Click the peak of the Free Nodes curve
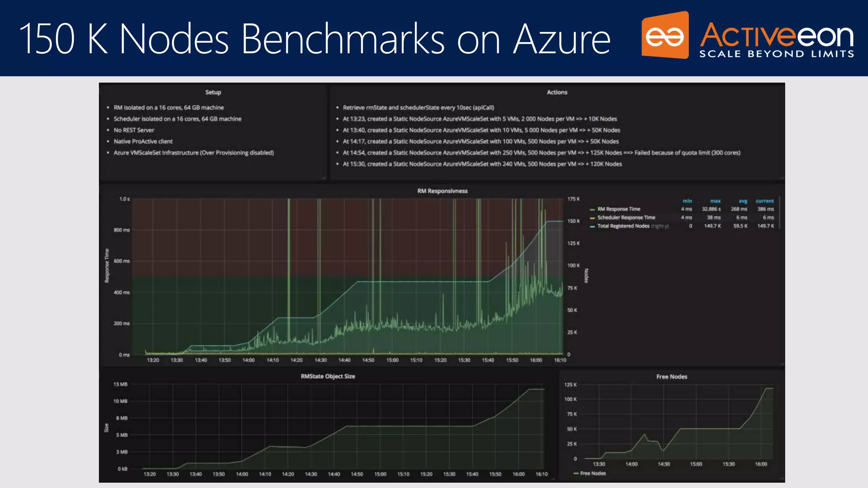868x488 pixels. tap(769, 388)
